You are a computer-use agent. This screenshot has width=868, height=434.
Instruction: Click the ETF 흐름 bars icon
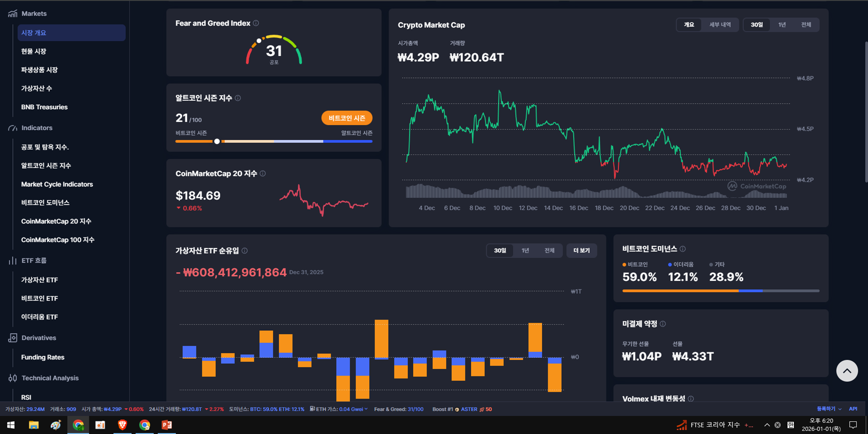pyautogui.click(x=13, y=261)
